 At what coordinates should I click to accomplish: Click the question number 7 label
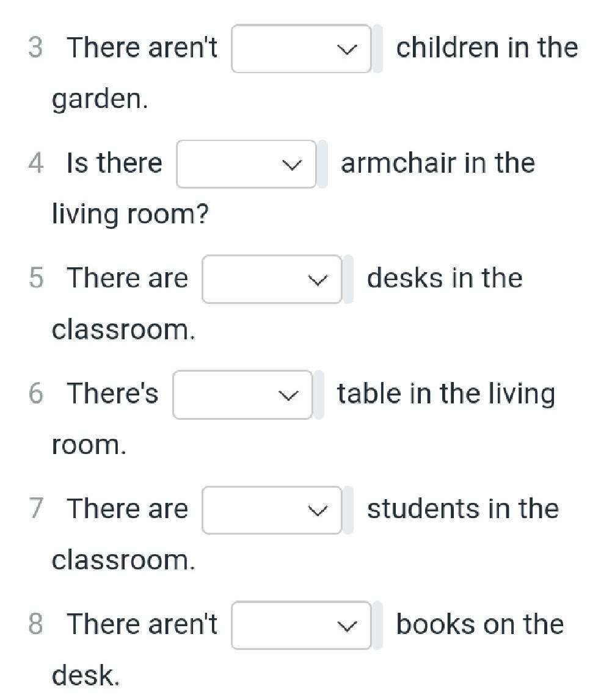pyautogui.click(x=36, y=509)
